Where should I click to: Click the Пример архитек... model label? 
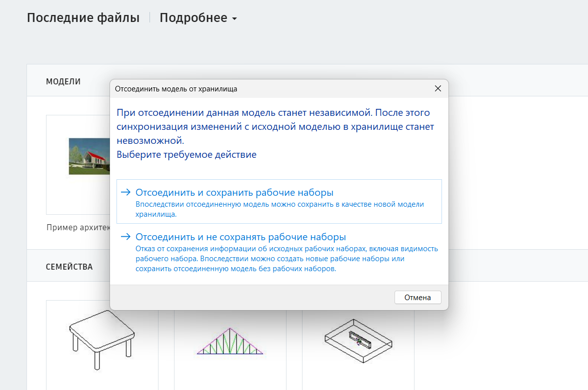click(78, 227)
